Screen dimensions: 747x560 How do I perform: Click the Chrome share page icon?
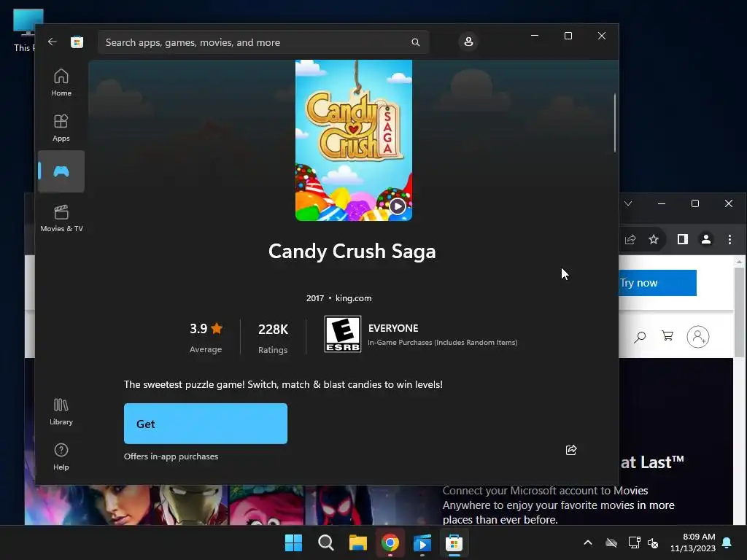pos(630,239)
